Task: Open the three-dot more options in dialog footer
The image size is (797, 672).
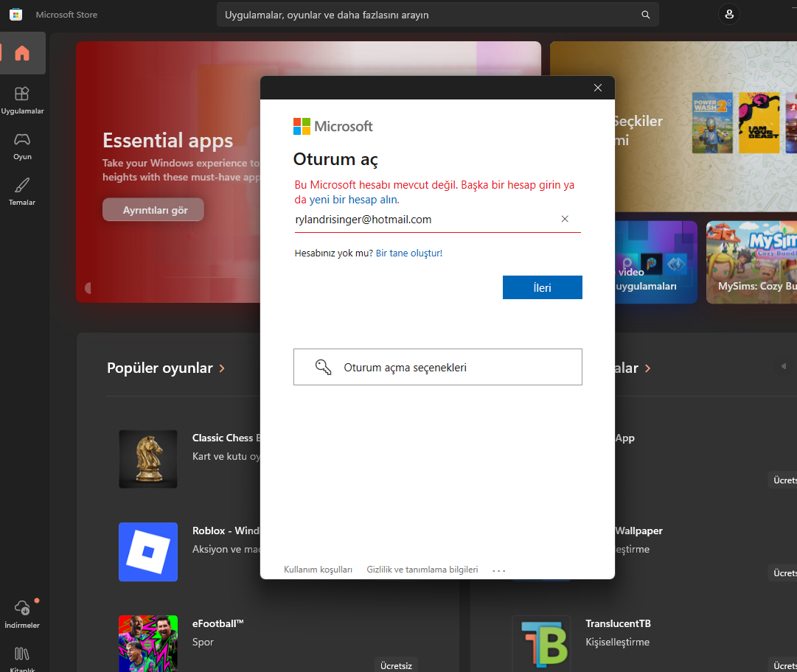Action: pos(499,570)
